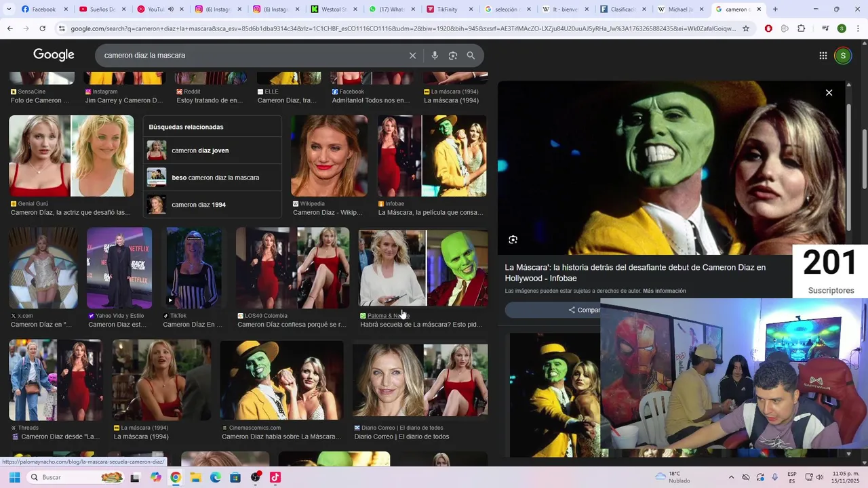Open ESP language input switcher
Screen dimensions: 868x488
coord(792,477)
